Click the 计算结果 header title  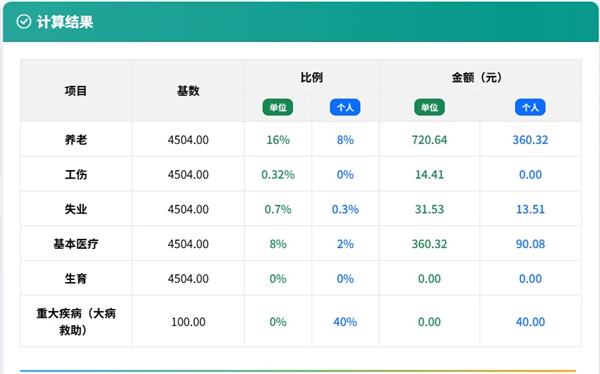(x=65, y=22)
